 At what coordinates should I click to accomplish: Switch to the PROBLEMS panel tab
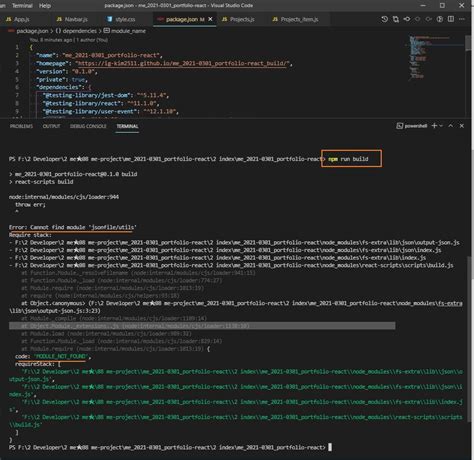pos(21,126)
